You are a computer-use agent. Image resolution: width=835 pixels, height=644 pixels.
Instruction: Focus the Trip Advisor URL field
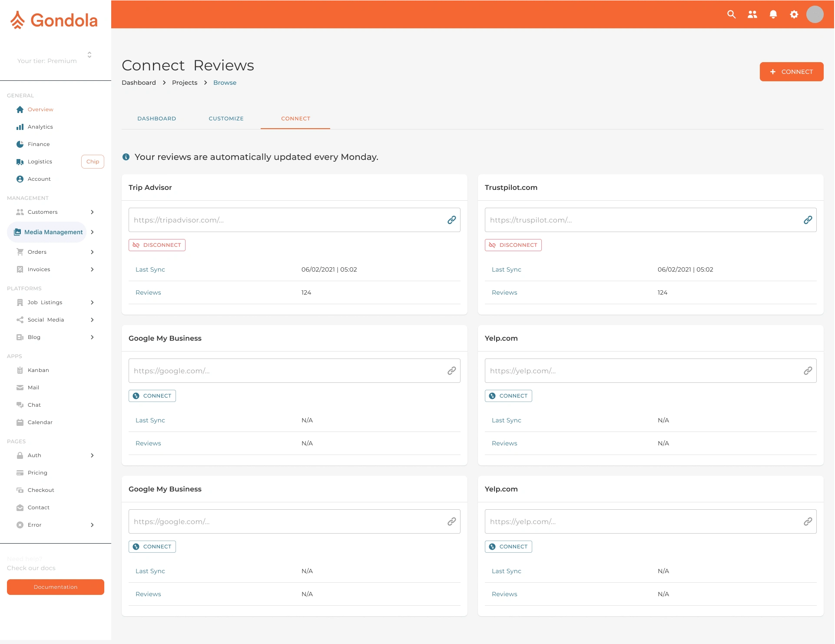coord(295,220)
